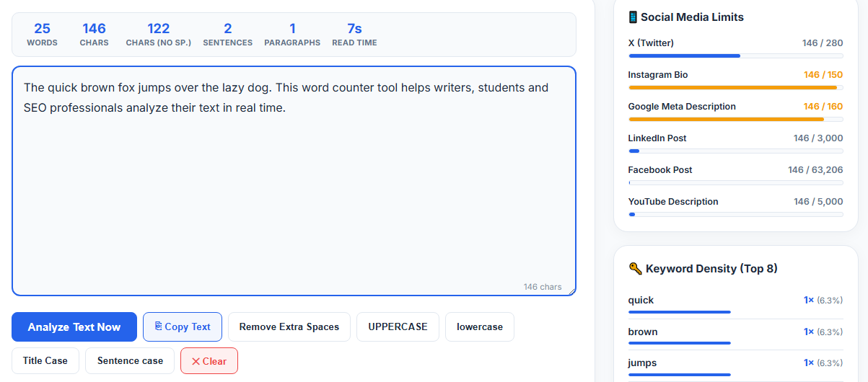Click the READ TIME stat 7s
The image size is (868, 382).
click(354, 34)
